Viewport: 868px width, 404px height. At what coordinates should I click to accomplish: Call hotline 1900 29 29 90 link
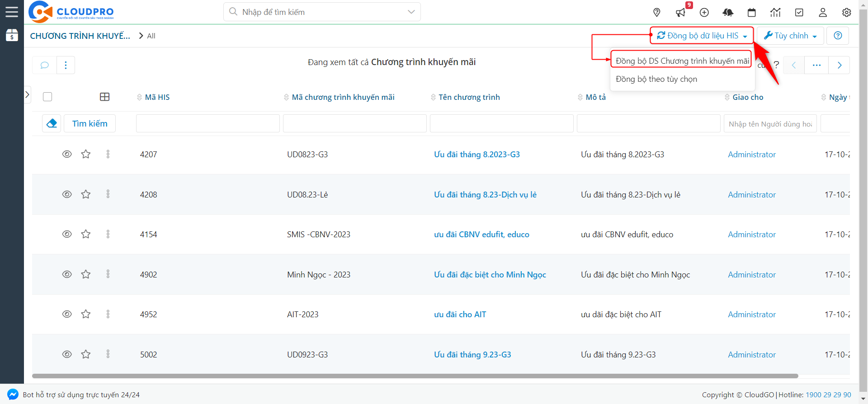(x=828, y=395)
